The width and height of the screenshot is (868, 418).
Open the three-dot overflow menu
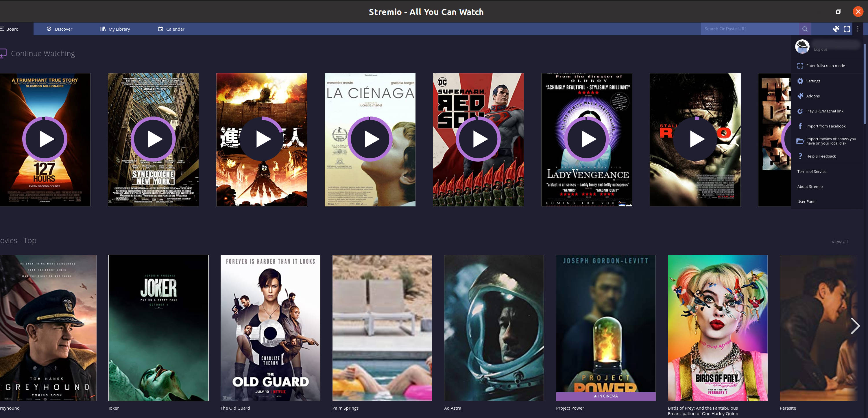click(x=858, y=29)
